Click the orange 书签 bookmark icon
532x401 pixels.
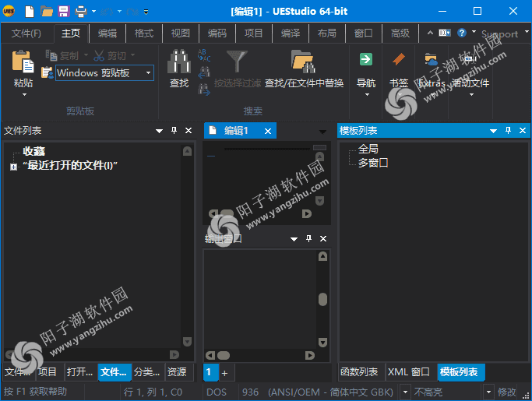[x=399, y=59]
